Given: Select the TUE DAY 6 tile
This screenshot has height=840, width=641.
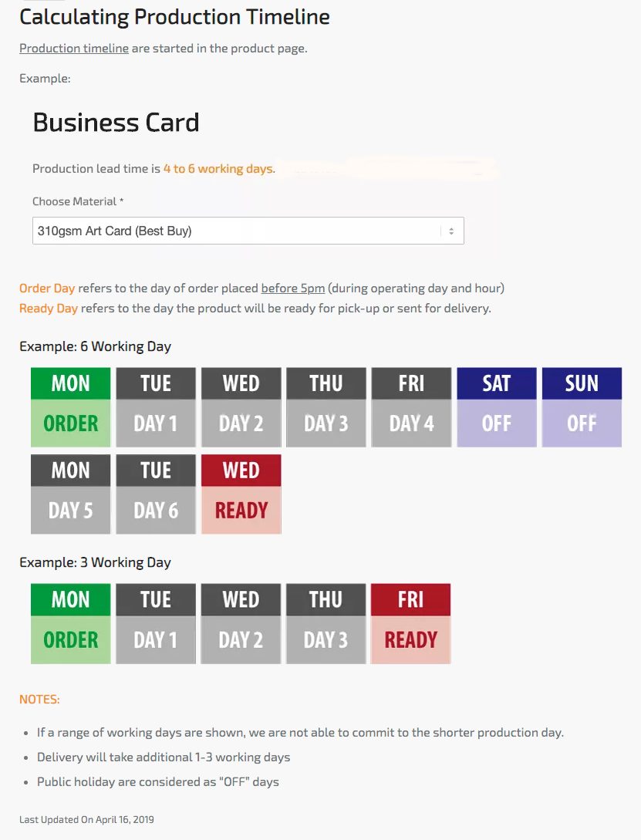Looking at the screenshot, I should [156, 494].
